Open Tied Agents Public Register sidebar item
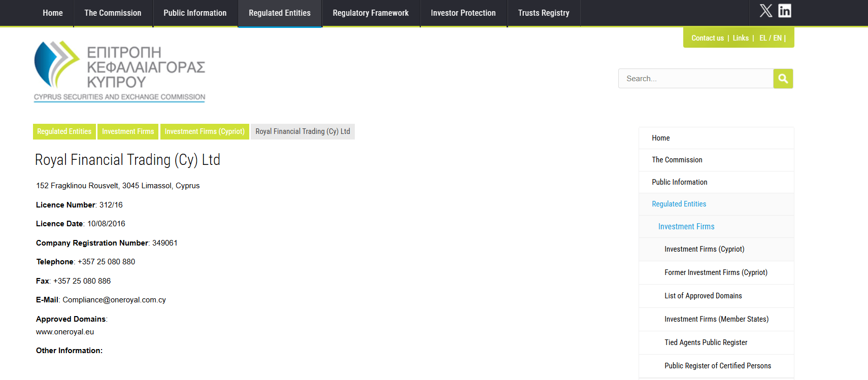Viewport: 868px width, 380px height. [x=716, y=342]
